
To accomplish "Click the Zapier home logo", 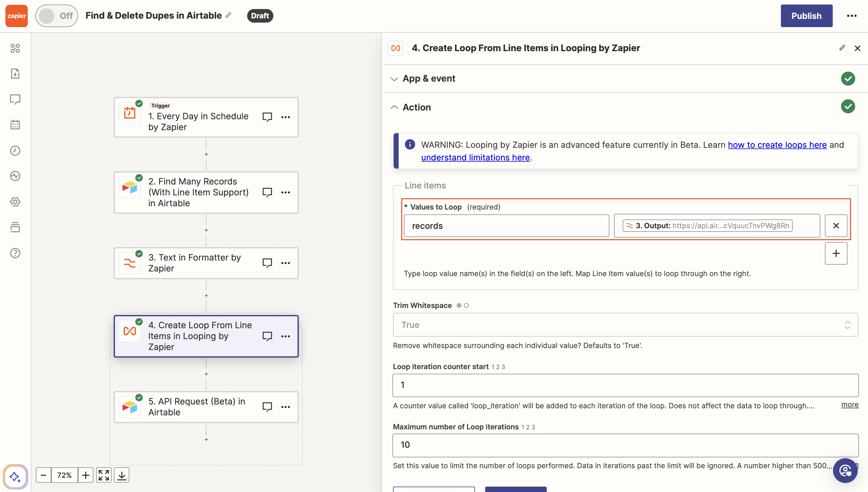I will point(16,16).
